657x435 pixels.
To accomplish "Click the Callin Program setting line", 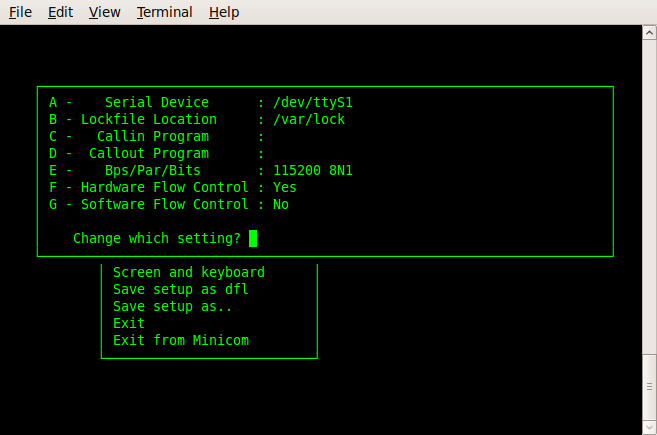I will pyautogui.click(x=156, y=137).
